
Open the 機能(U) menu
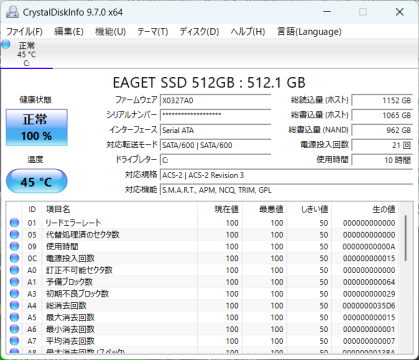[111, 32]
